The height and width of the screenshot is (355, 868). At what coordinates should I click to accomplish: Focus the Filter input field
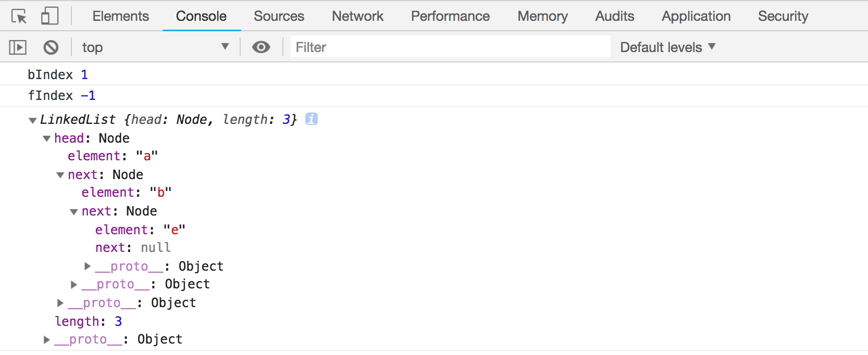pos(450,47)
